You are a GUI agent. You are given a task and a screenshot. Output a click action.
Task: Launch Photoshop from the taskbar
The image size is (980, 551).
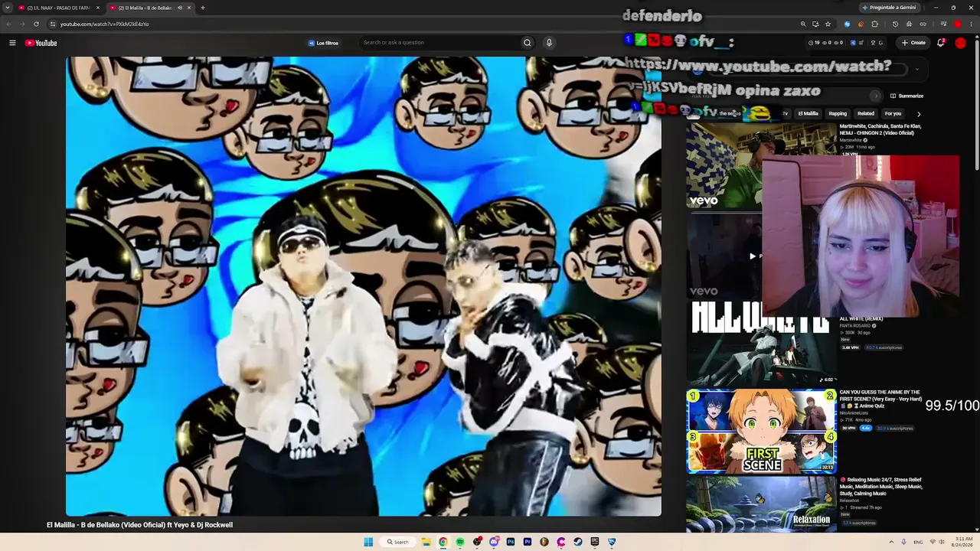click(511, 542)
